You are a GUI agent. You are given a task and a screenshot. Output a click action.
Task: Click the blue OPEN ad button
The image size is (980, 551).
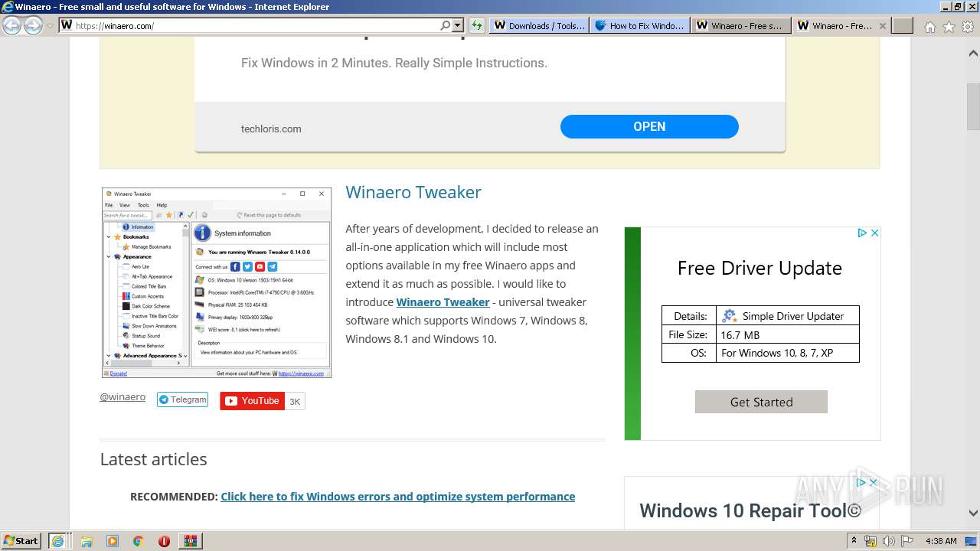pyautogui.click(x=649, y=126)
